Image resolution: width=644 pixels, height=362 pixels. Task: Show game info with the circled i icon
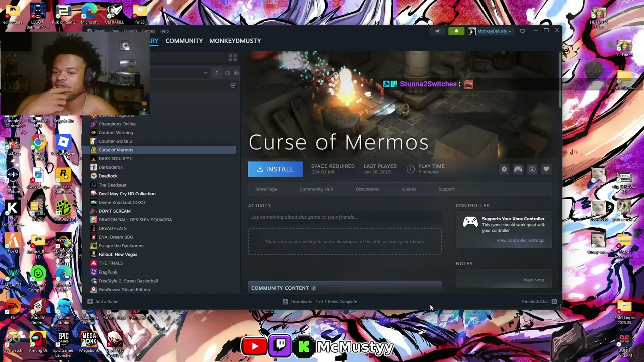pyautogui.click(x=532, y=169)
